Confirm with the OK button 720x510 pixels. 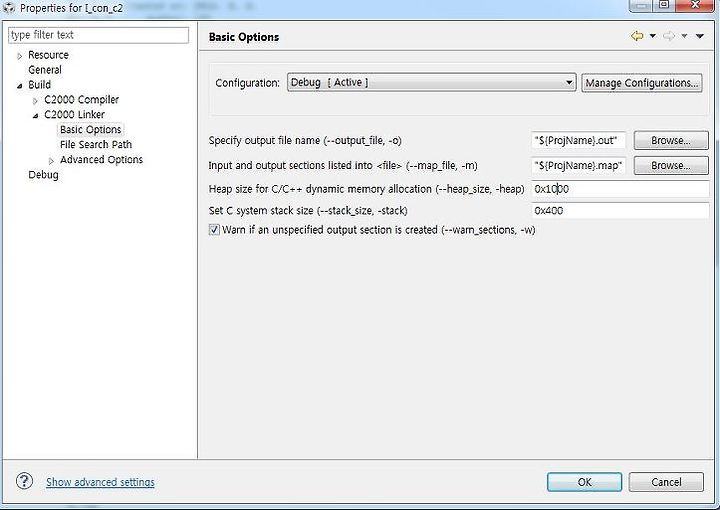(x=584, y=482)
